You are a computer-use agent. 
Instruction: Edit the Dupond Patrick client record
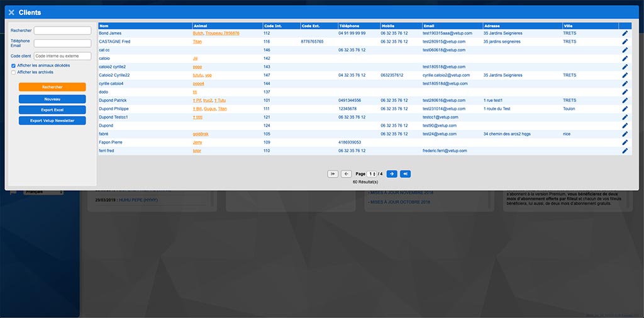[x=625, y=100]
